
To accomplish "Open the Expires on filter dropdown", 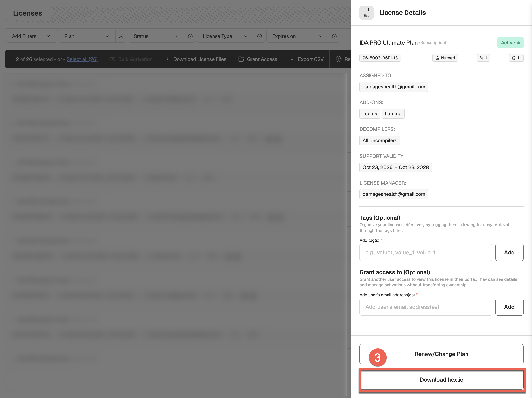I will 298,36.
